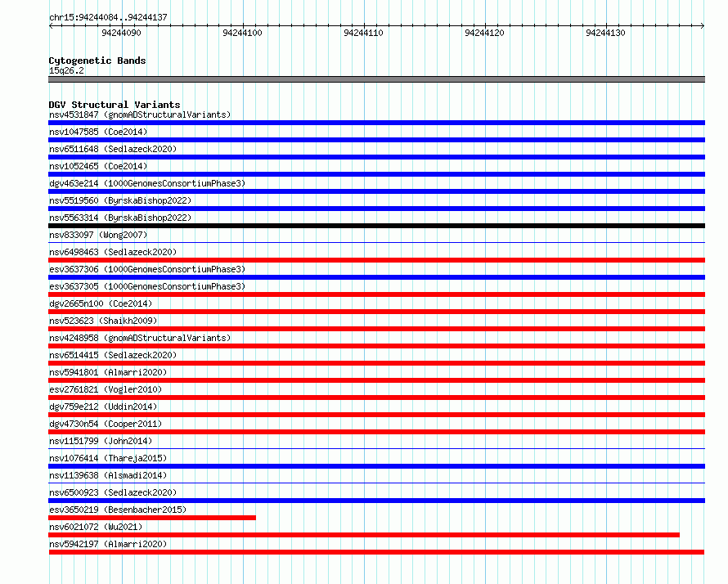Select nsv6514415 (Sedlazeck2020) variant

pos(113,355)
